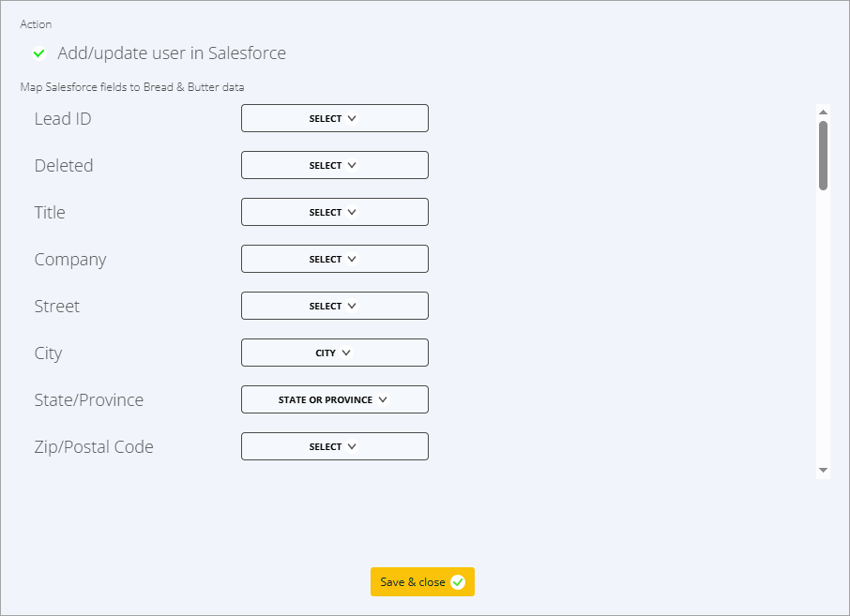Change the City mapping dropdown

pyautogui.click(x=334, y=353)
